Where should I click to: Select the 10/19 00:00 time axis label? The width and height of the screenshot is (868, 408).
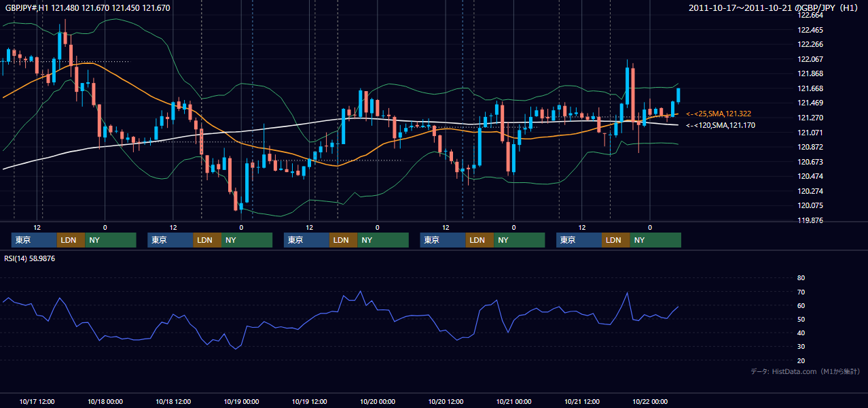[242, 401]
